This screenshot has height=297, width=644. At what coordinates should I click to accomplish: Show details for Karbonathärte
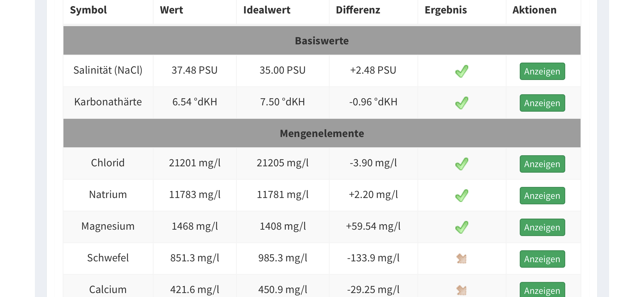[x=542, y=103]
